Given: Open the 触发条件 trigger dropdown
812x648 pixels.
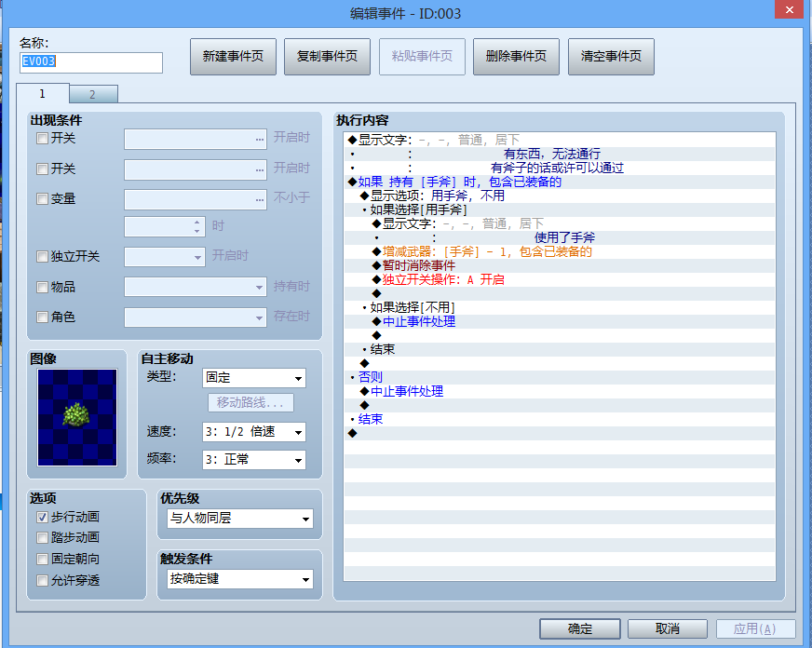Looking at the screenshot, I should click(x=240, y=579).
